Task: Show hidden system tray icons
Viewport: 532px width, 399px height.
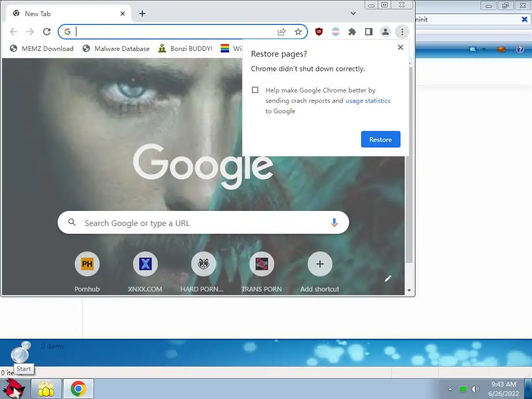Action: pyautogui.click(x=450, y=389)
